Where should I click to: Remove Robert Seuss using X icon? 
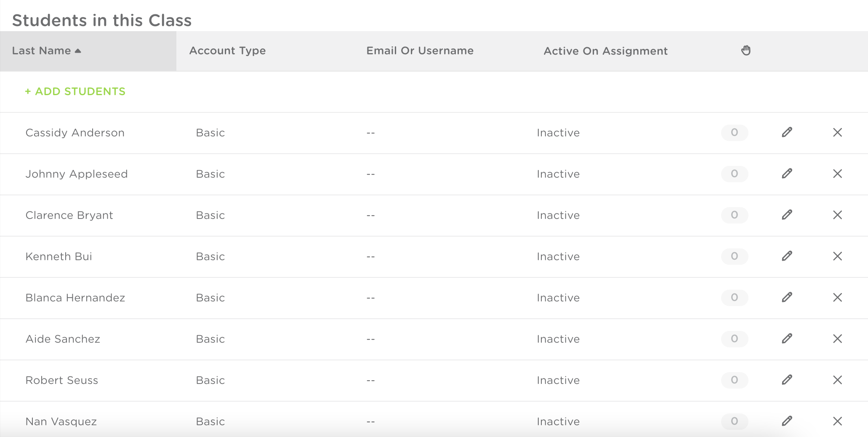837,380
